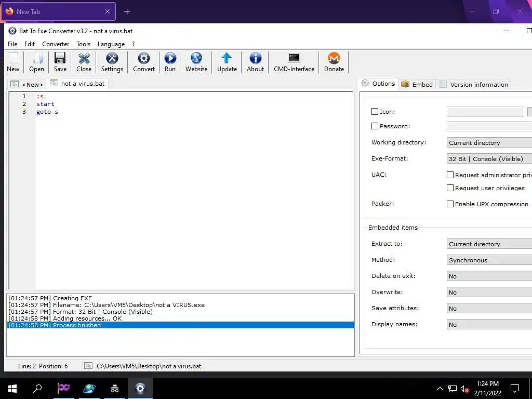Select Bat To Exe taskbar icon

[140, 389]
